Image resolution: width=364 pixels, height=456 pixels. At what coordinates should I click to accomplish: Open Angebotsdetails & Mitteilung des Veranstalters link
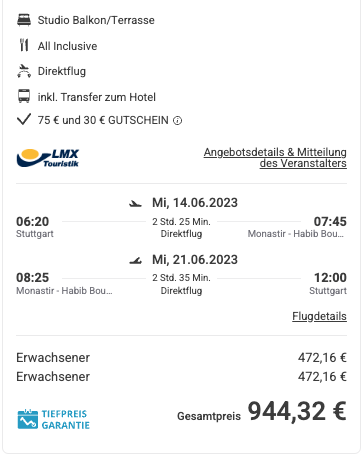(275, 158)
